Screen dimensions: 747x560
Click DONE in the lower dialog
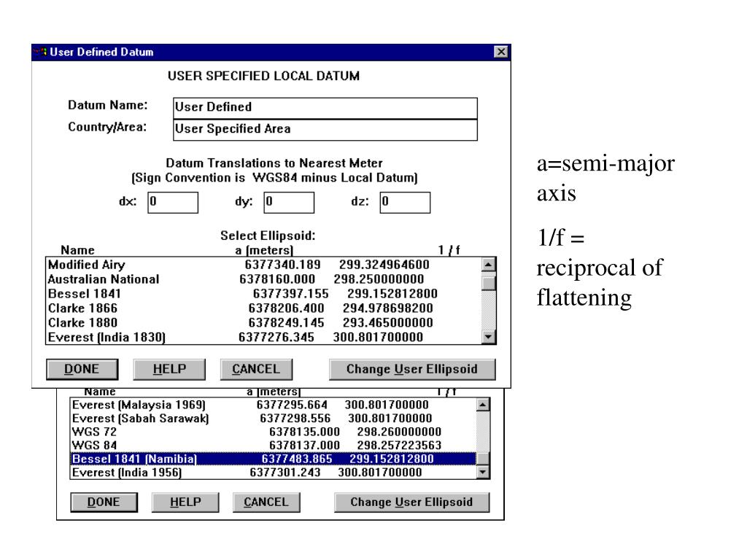pyautogui.click(x=104, y=502)
